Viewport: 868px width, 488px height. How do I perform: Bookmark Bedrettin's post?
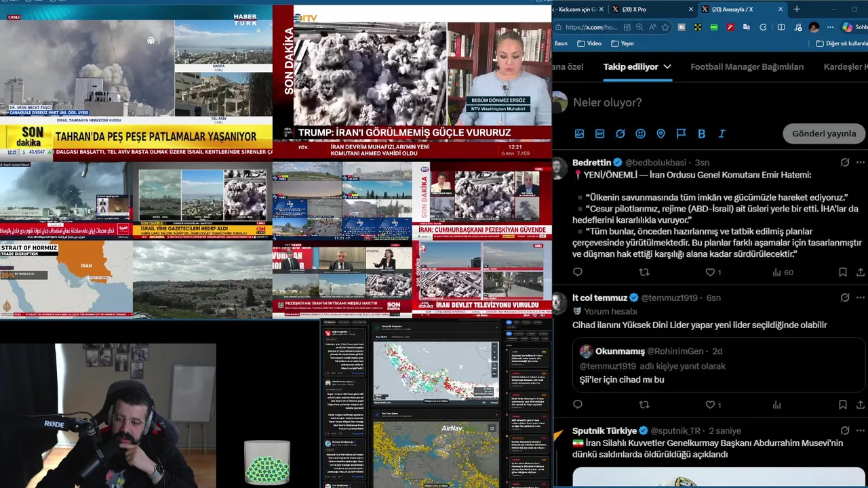[x=843, y=272]
